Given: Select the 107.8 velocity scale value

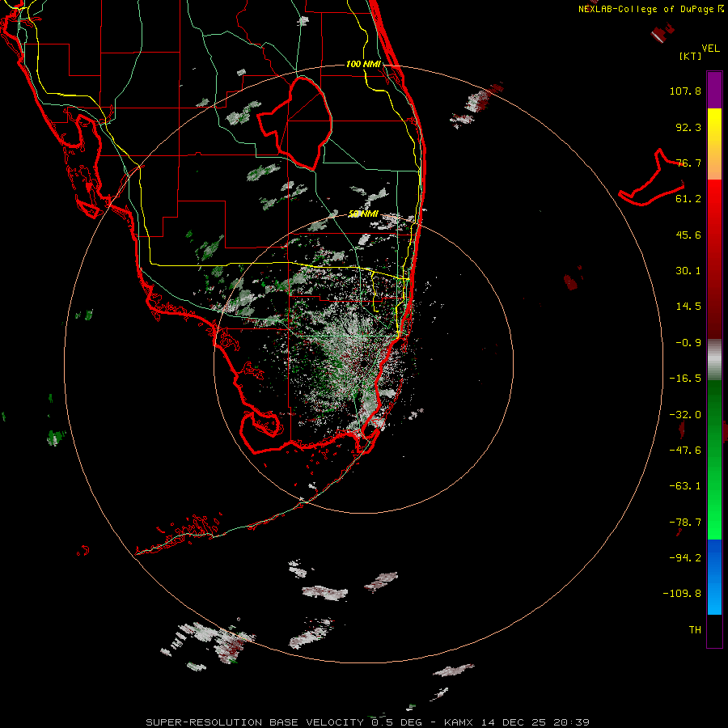Looking at the screenshot, I should tap(685, 91).
